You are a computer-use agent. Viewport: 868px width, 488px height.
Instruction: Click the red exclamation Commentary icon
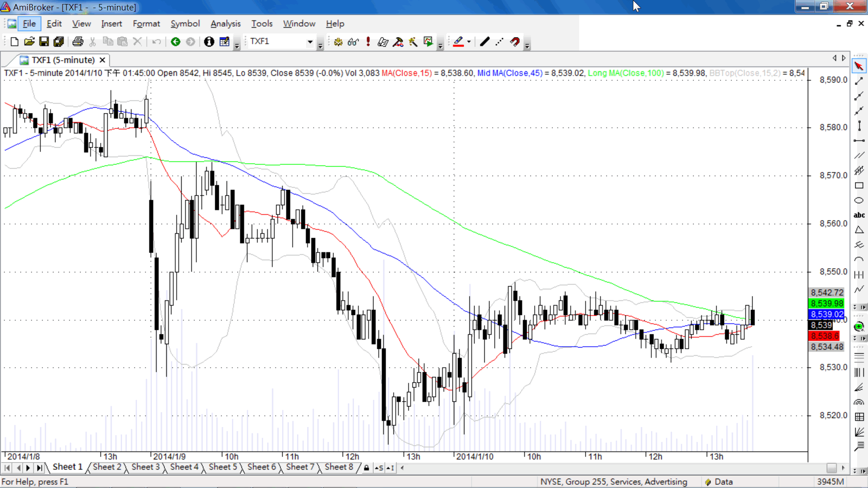point(368,42)
